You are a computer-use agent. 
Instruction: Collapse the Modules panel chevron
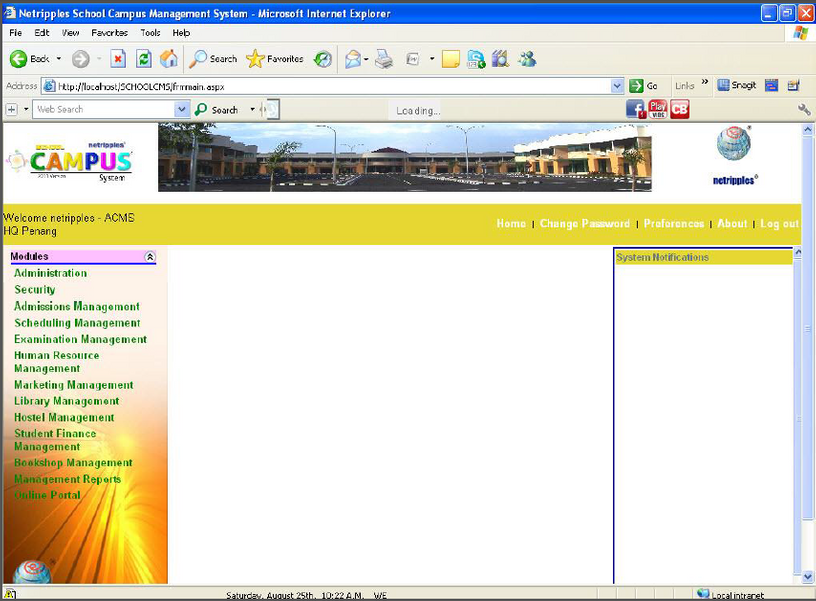coord(149,257)
